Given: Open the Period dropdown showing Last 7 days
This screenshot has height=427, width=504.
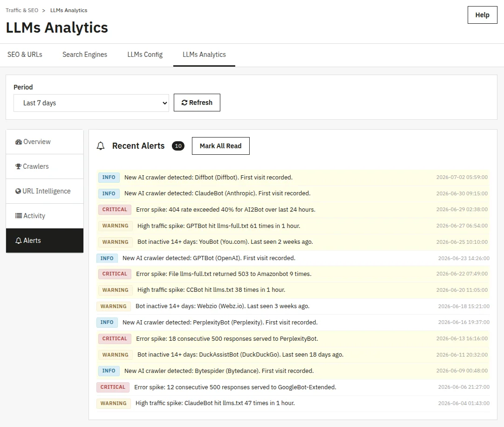Looking at the screenshot, I should click(91, 103).
